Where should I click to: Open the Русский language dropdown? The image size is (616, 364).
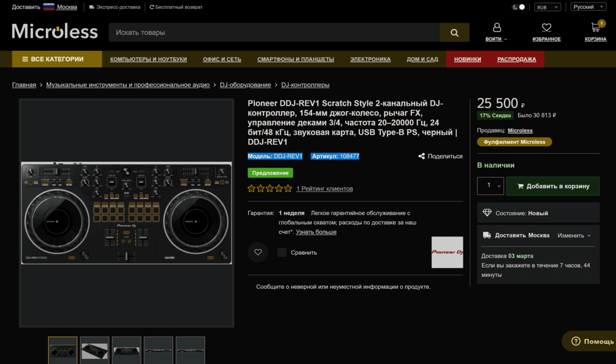(x=588, y=7)
